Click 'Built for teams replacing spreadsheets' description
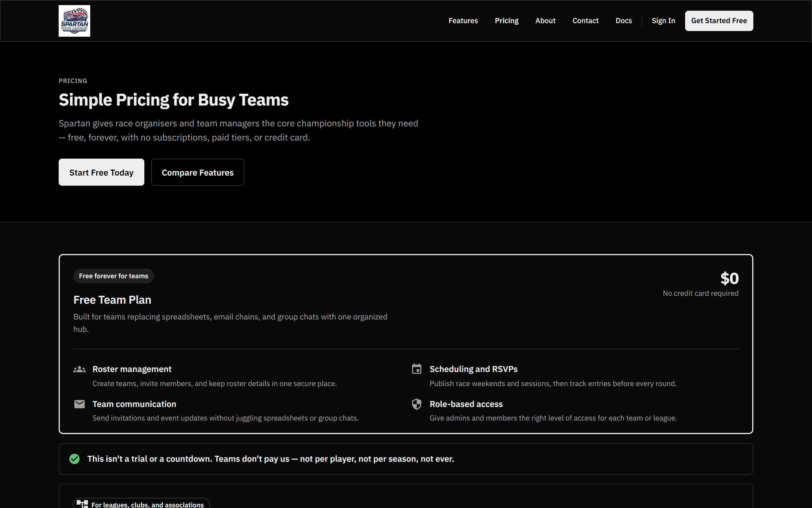The image size is (812, 508). (x=230, y=323)
